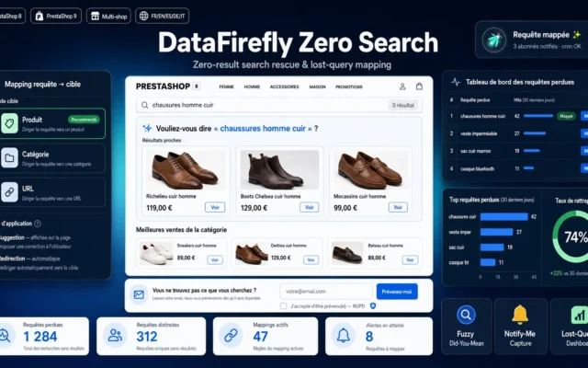Click the globe icon in FR/EN/ES/DE/IT badge

click(143, 17)
